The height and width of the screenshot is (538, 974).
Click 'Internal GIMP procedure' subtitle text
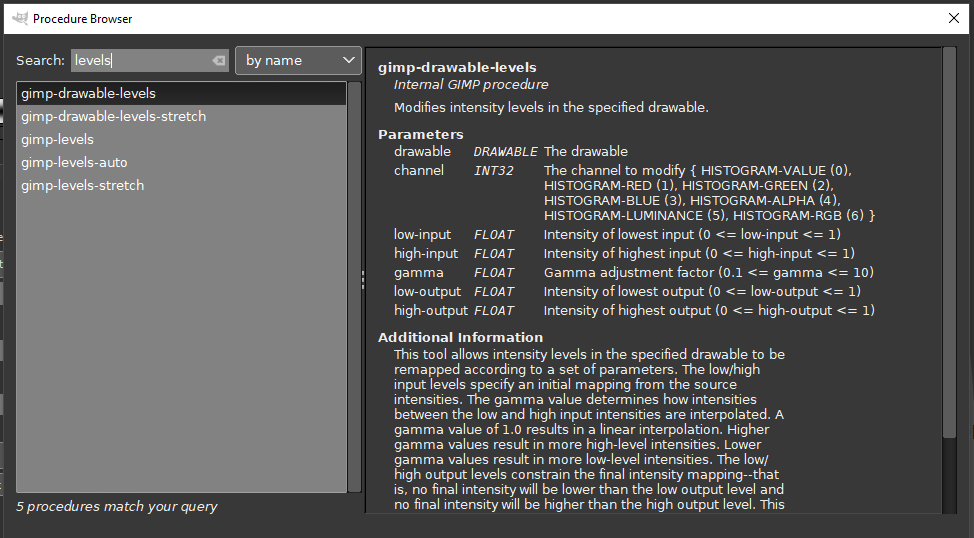point(471,84)
